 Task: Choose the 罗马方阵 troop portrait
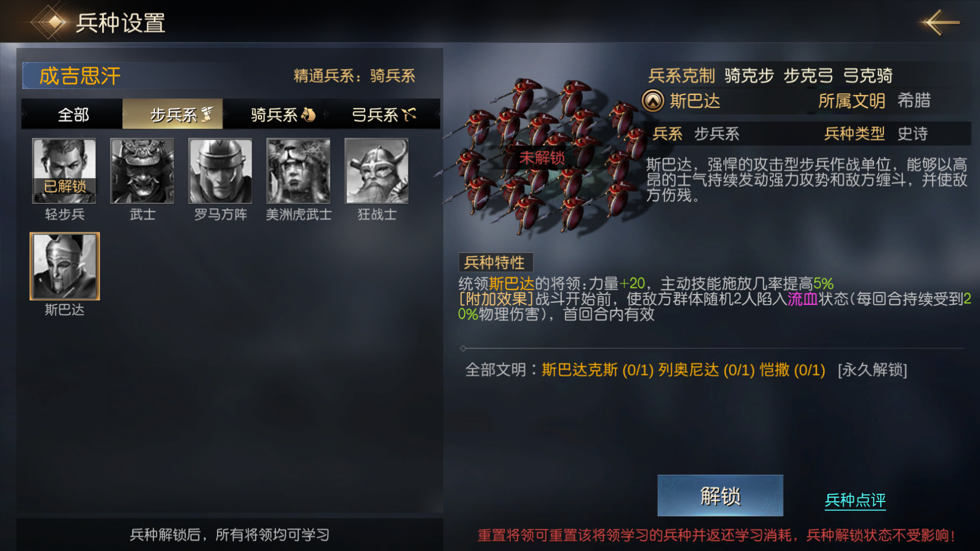(220, 171)
